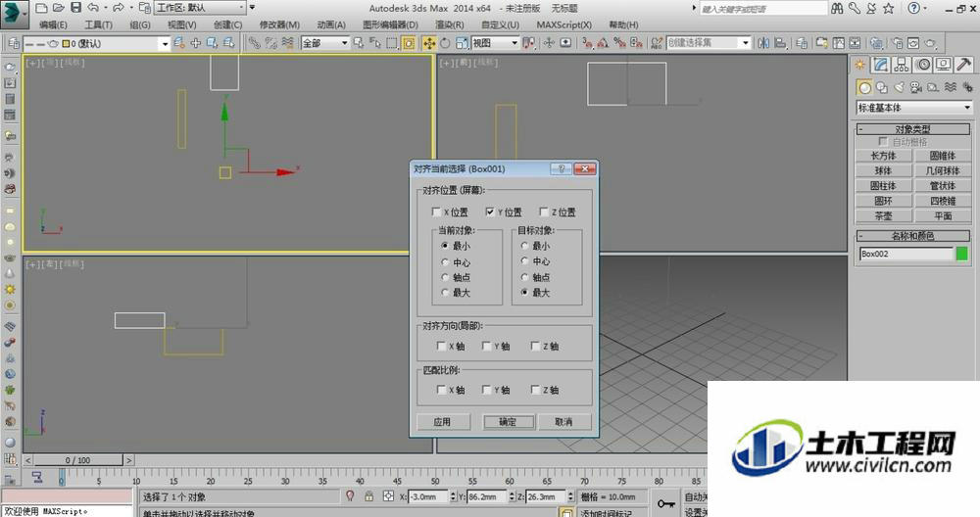Open the 标准基本体 primitive type dropdown
Viewport: 980px width, 517px height.
[913, 108]
